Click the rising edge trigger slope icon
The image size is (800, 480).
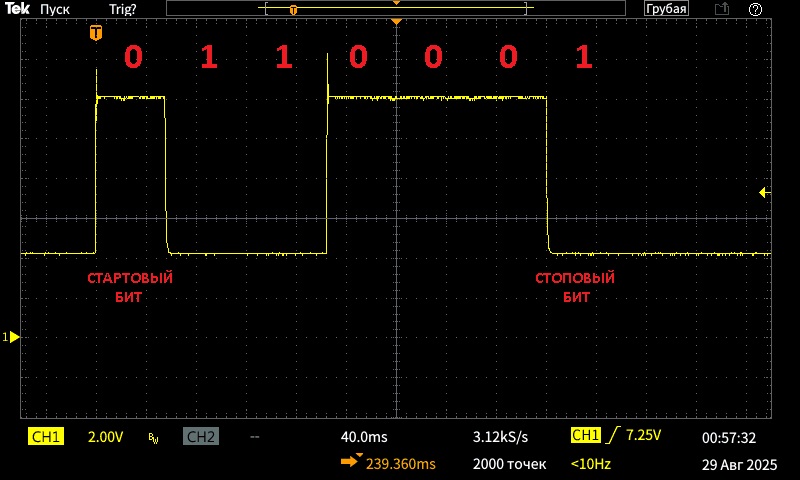tap(613, 435)
